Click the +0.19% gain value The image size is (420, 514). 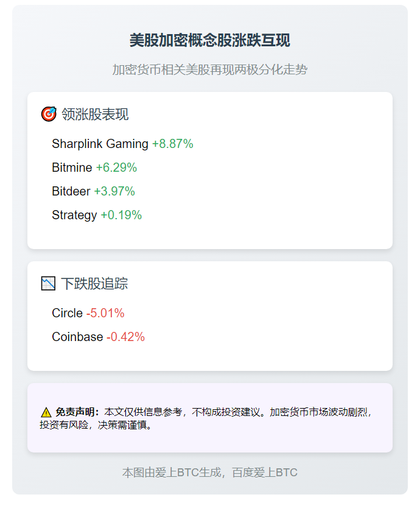121,215
